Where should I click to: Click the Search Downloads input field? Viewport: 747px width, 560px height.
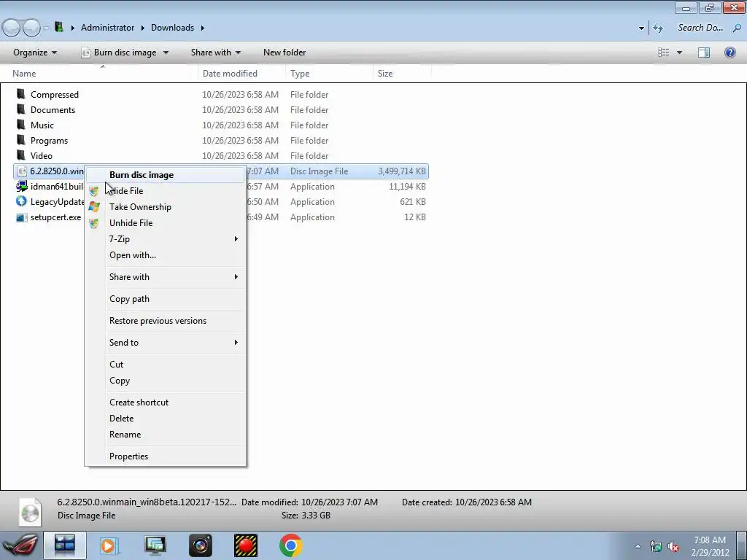[700, 28]
